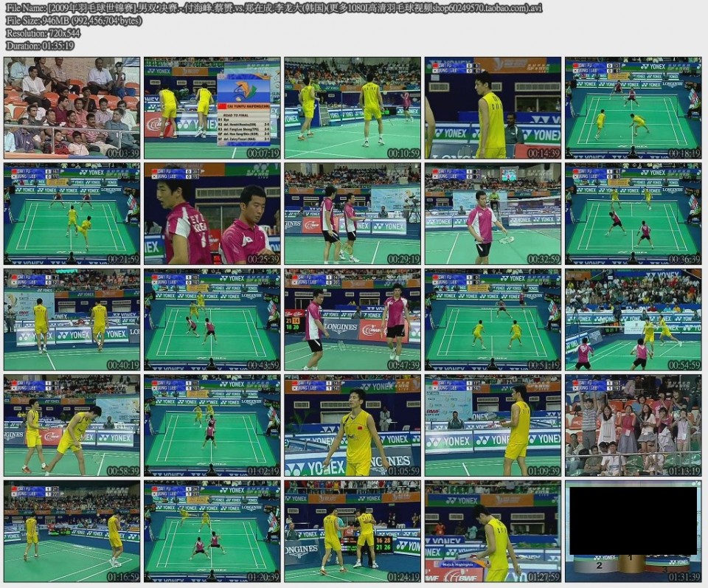Open the court view frame at 01:02:19
708x588 pixels.
[x=212, y=426]
